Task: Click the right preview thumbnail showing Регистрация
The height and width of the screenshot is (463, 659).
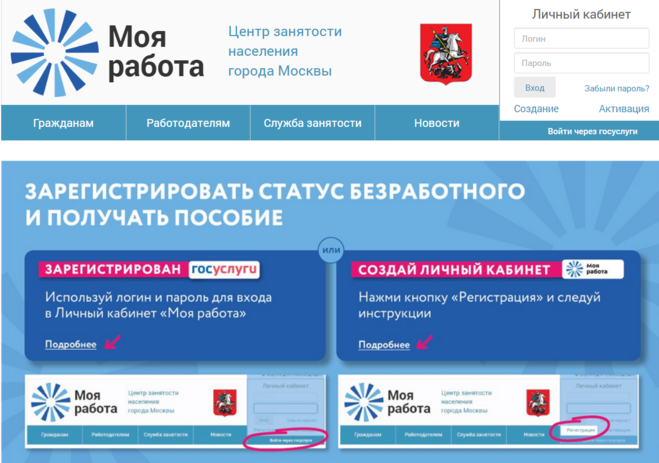Action: [x=488, y=411]
